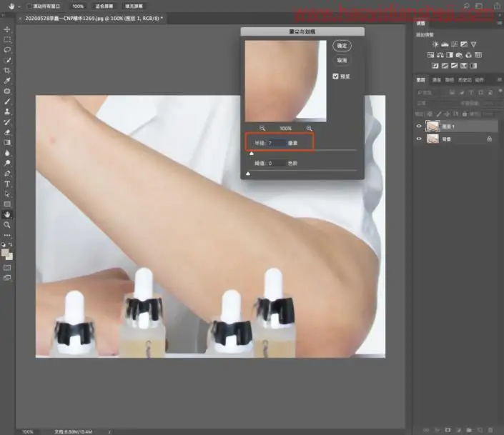This screenshot has width=504, height=435.
Task: Click the 取消 cancel button
Action: pyautogui.click(x=342, y=60)
